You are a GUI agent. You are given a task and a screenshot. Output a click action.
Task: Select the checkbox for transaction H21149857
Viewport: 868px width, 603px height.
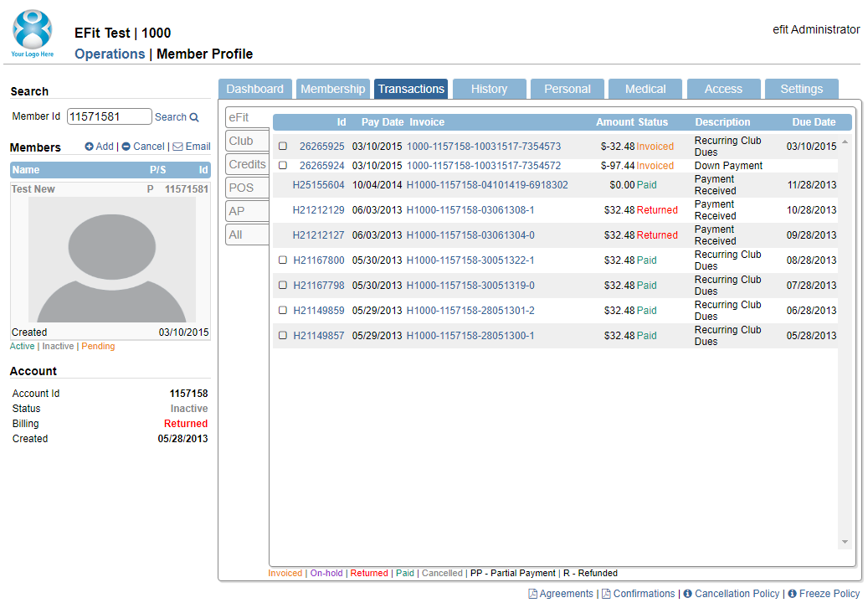coord(283,335)
